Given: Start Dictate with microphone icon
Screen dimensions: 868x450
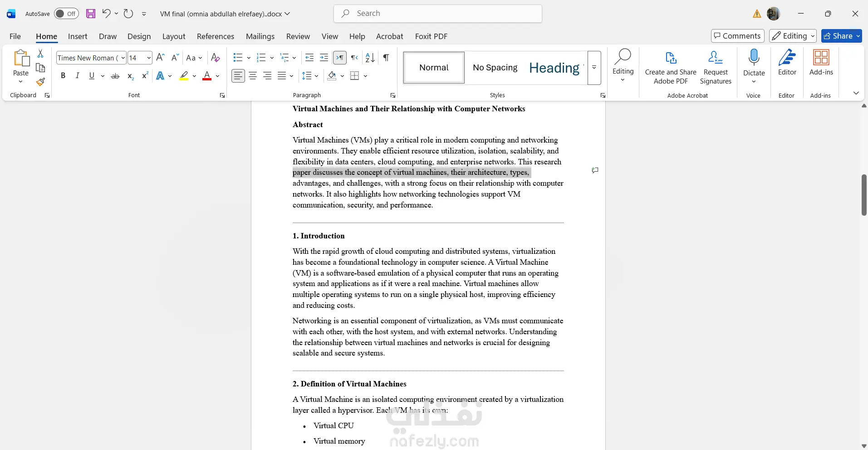Looking at the screenshot, I should (x=754, y=57).
